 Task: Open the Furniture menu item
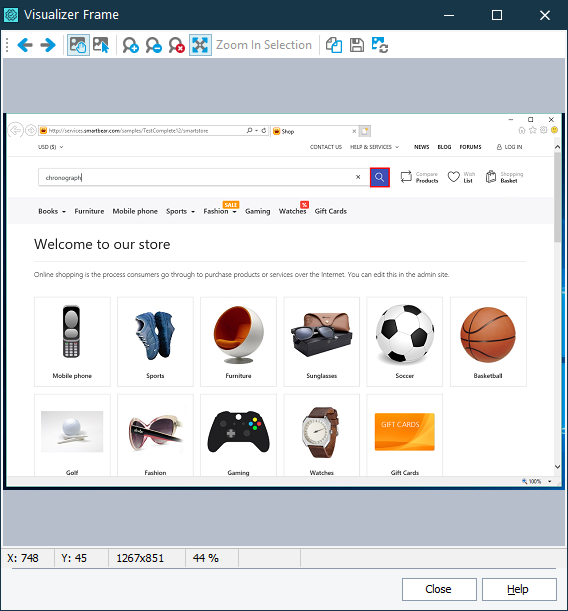click(89, 211)
